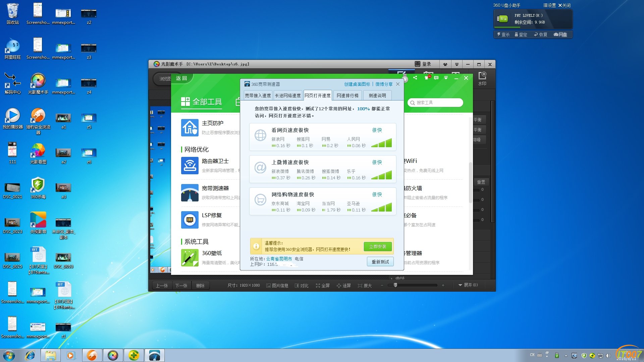
Task: Show hidden system tray icons
Action: click(x=566, y=355)
